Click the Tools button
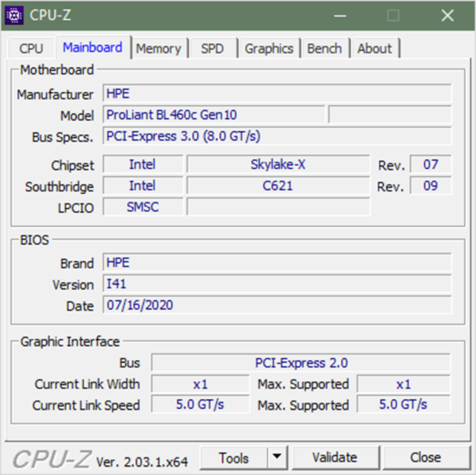Image resolution: width=476 pixels, height=475 pixels. tap(234, 458)
